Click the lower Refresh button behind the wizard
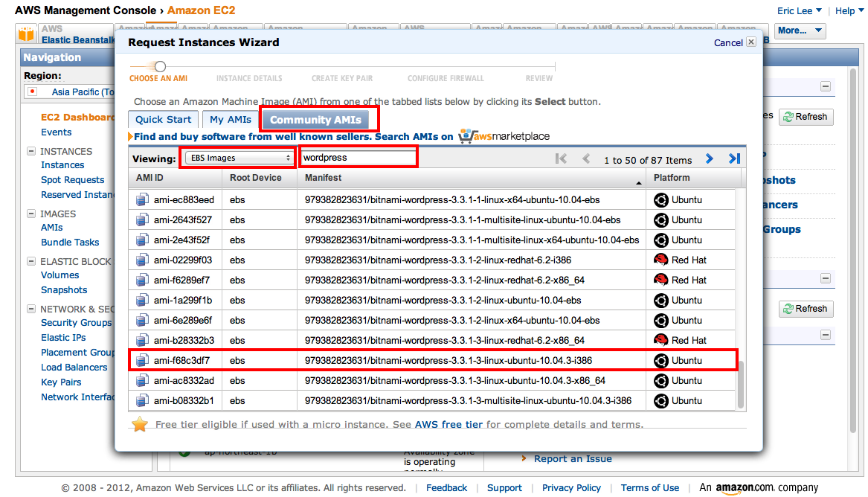This screenshot has width=868, height=497. coord(806,309)
